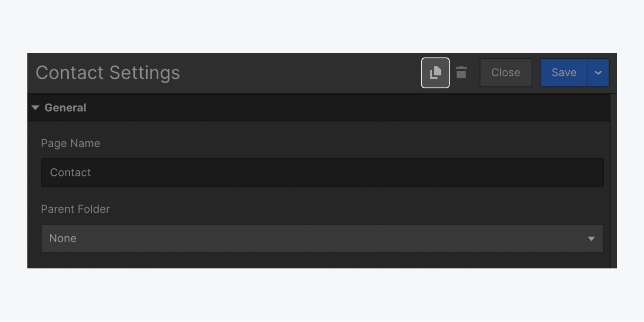Click blank header area beside the title
644x322 pixels.
300,73
